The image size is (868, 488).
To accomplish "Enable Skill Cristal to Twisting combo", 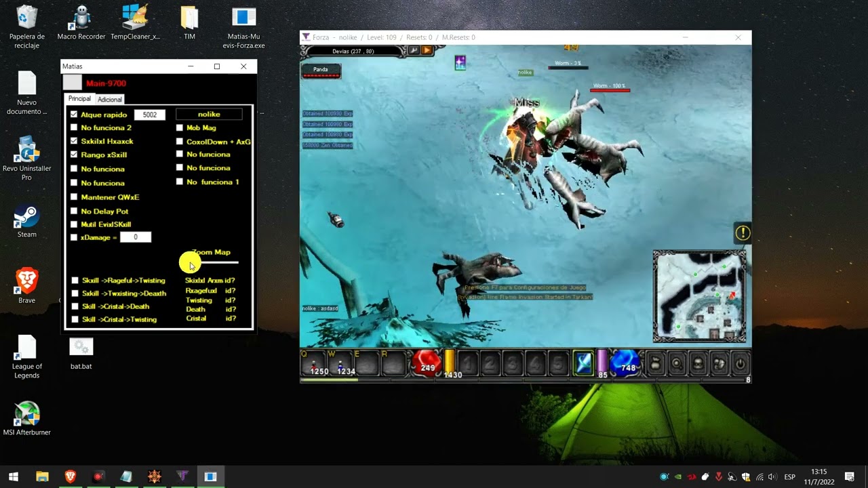I will click(x=75, y=319).
